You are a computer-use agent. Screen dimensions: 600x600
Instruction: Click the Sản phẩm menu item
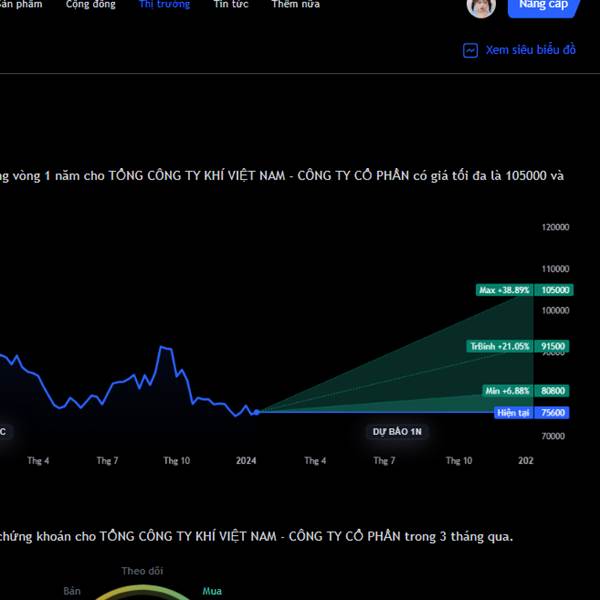click(x=21, y=4)
